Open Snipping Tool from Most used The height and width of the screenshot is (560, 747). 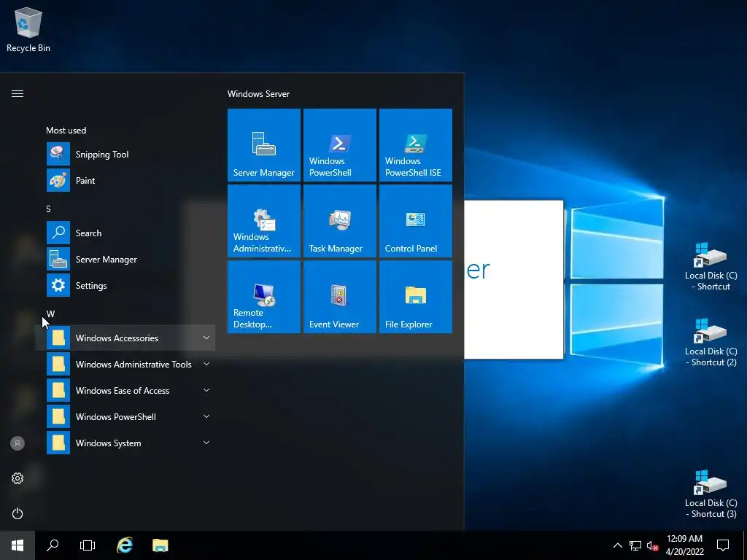pyautogui.click(x=125, y=155)
